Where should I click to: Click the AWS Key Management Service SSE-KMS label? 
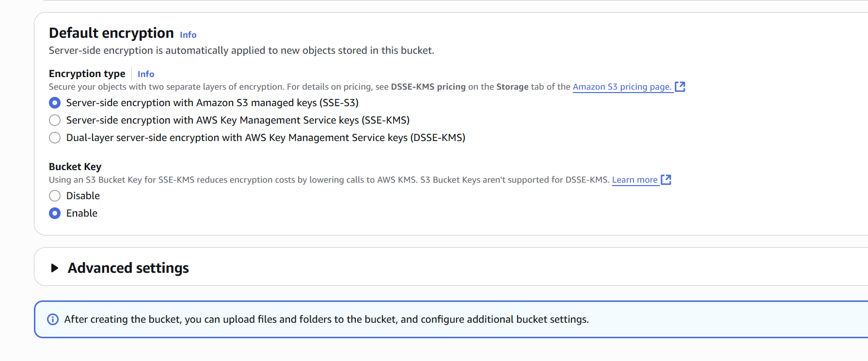click(x=238, y=120)
